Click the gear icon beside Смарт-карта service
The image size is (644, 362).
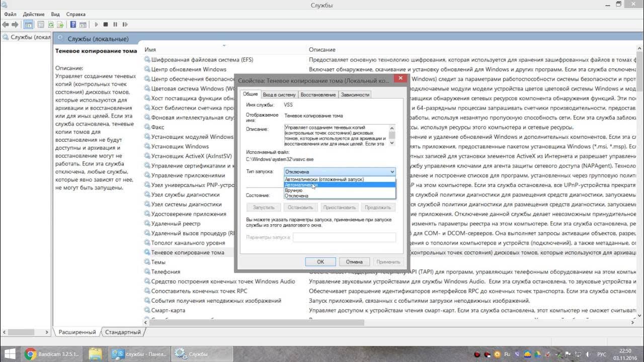(x=147, y=310)
